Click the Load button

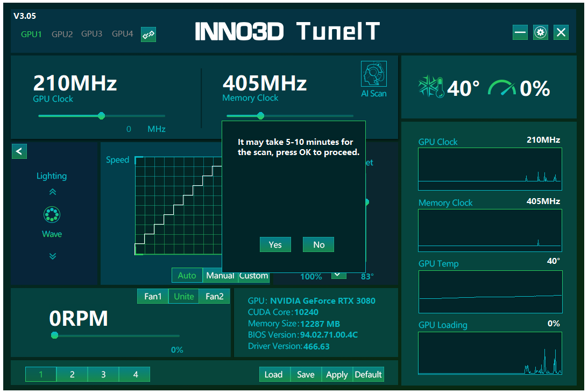[275, 374]
